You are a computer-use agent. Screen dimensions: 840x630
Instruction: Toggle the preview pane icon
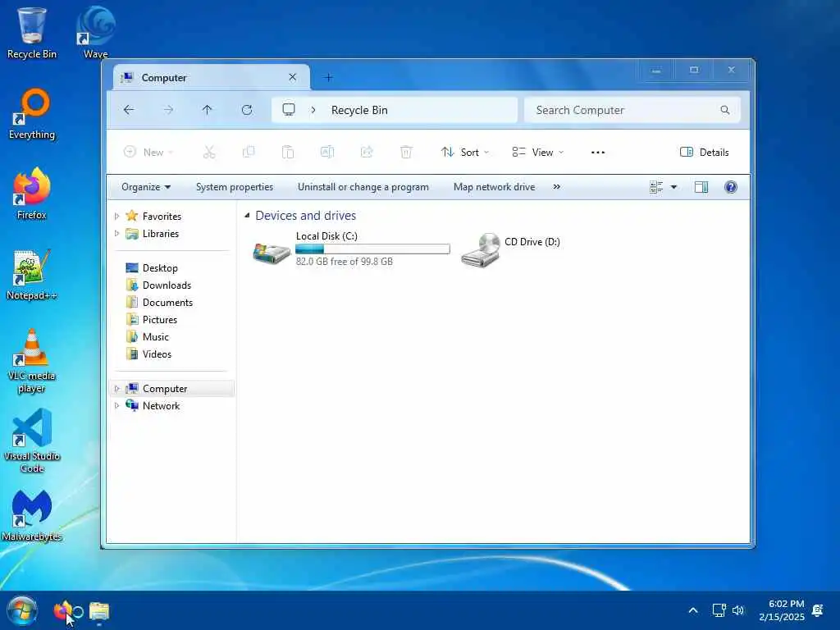pos(701,187)
